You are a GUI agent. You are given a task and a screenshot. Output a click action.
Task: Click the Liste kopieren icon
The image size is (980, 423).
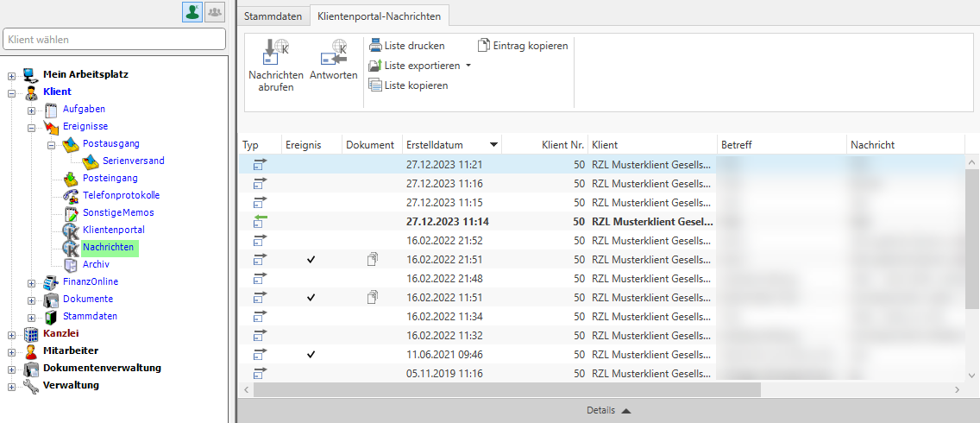tap(375, 85)
